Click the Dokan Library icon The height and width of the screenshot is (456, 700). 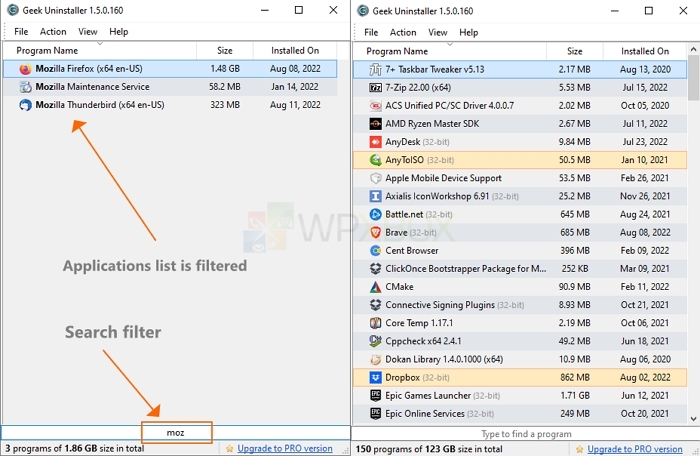click(375, 359)
